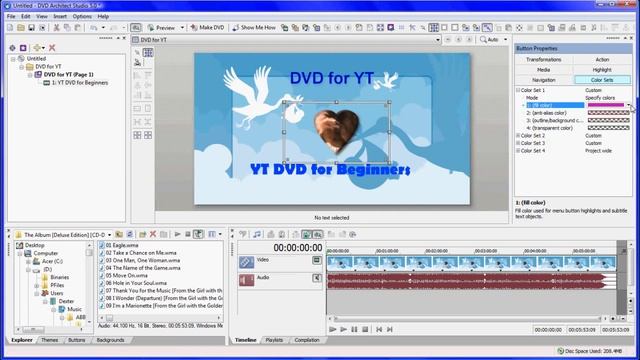The image size is (640, 360).
Task: Click the heart thumbnail button in preview
Action: (337, 132)
